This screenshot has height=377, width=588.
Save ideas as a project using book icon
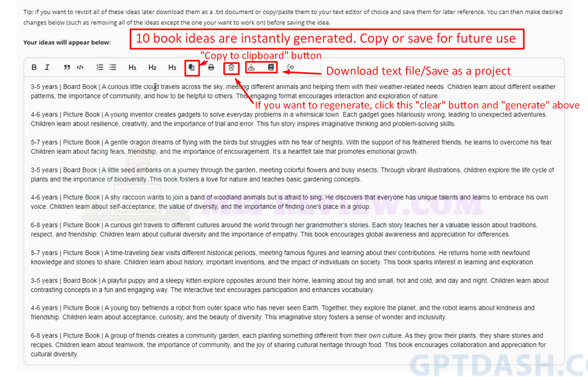coord(271,67)
